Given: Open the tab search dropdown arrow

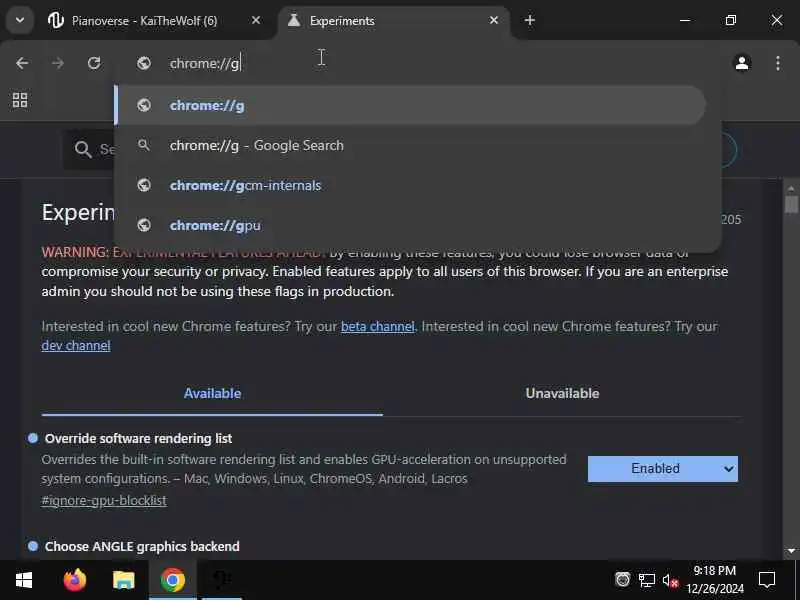Looking at the screenshot, I should 20,20.
